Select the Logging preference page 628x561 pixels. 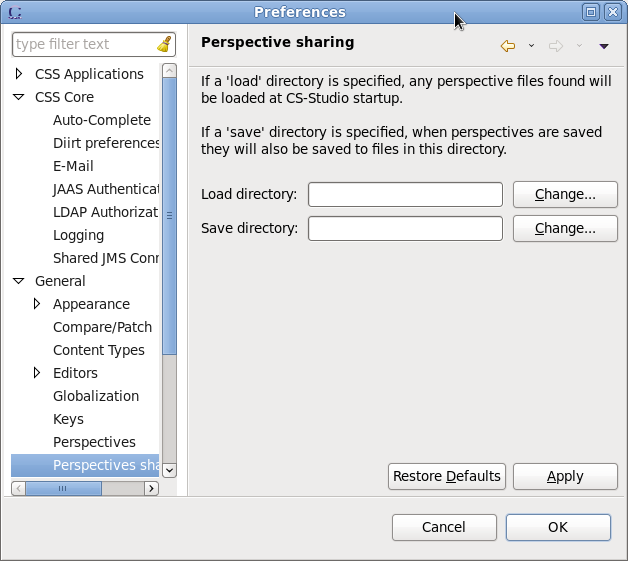click(78, 235)
